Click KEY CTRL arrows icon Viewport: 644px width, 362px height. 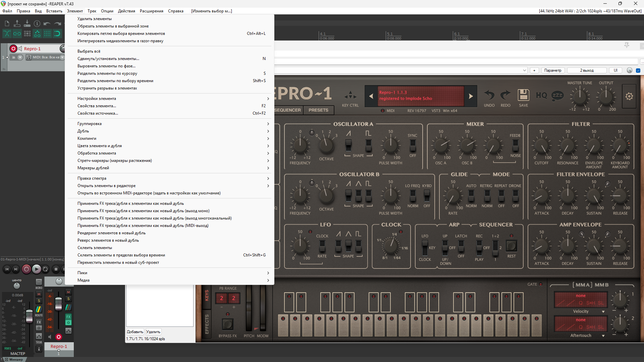[x=350, y=96]
